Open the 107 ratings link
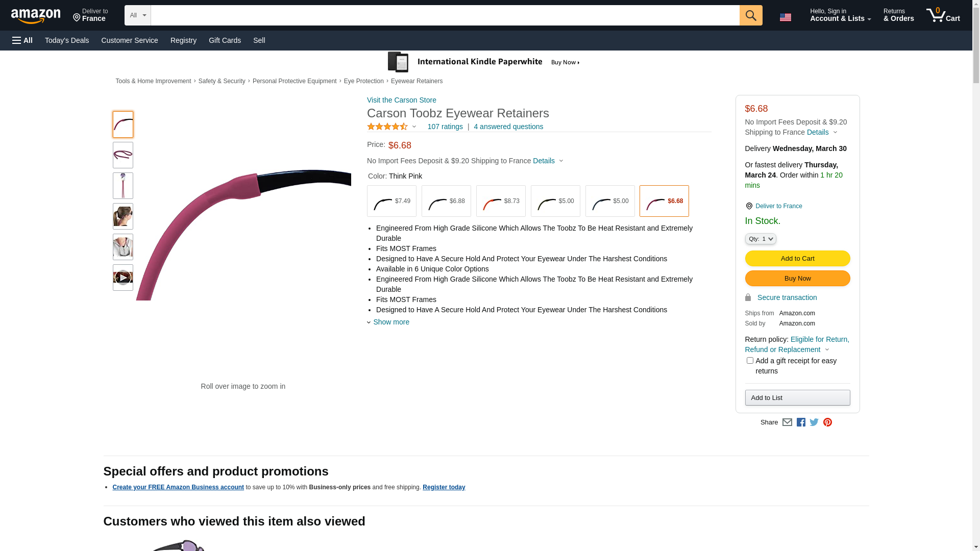The image size is (980, 551). click(x=445, y=127)
